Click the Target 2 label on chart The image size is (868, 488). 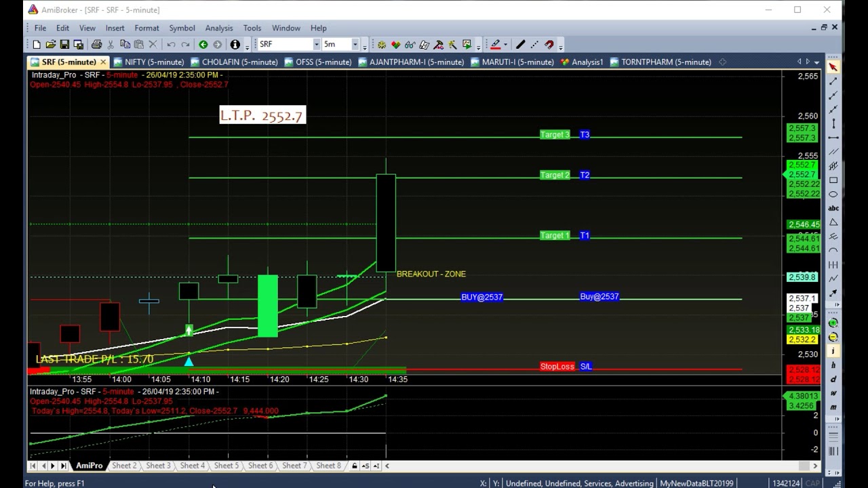[555, 175]
